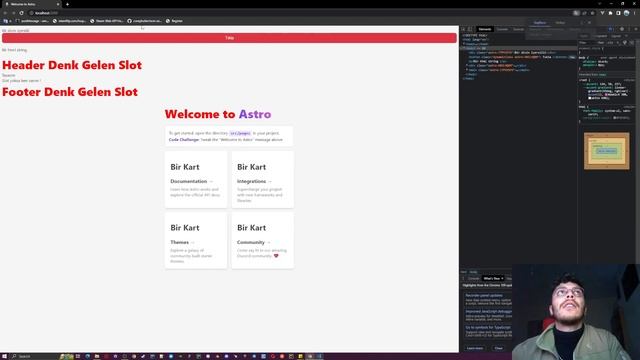Click the browser Back arrow
Image resolution: width=640 pixels, height=360 pixels.
coord(5,13)
